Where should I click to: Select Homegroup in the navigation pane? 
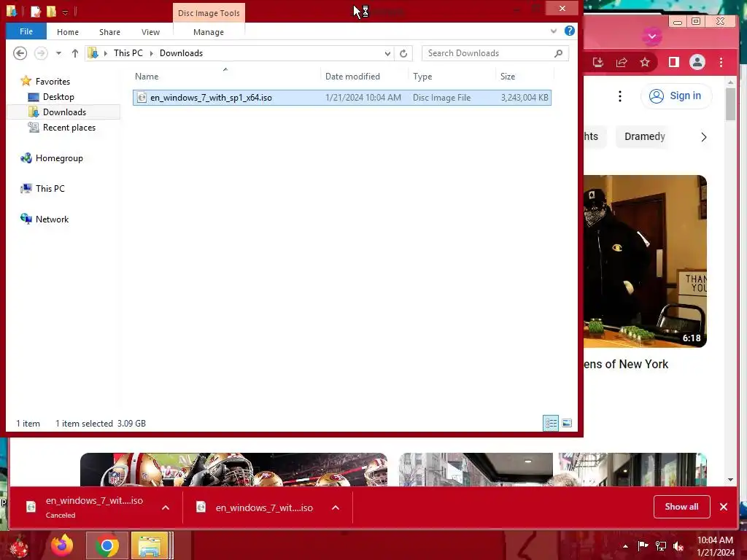pyautogui.click(x=59, y=158)
